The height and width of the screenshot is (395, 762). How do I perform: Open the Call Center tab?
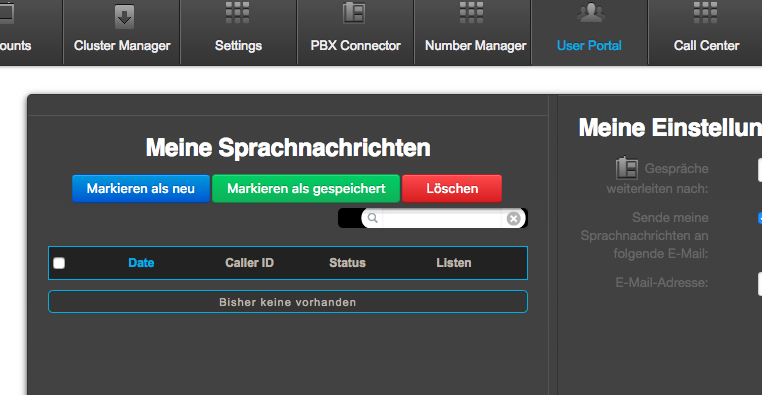pos(706,32)
